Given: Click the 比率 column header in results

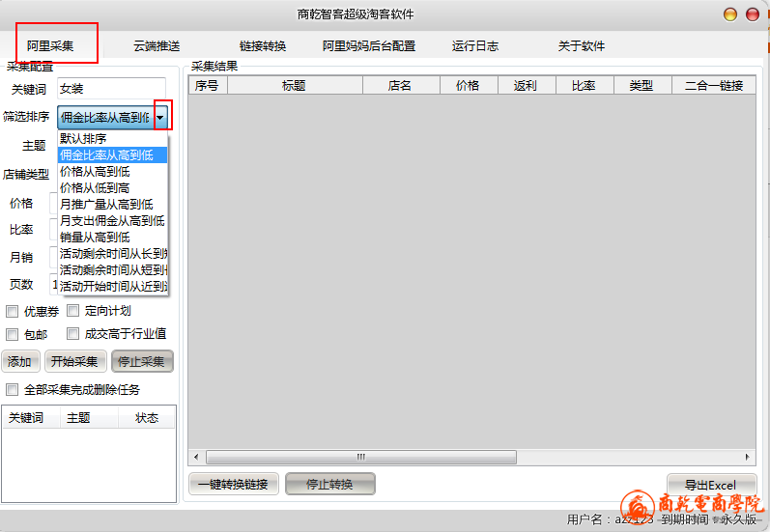Looking at the screenshot, I should 585,85.
